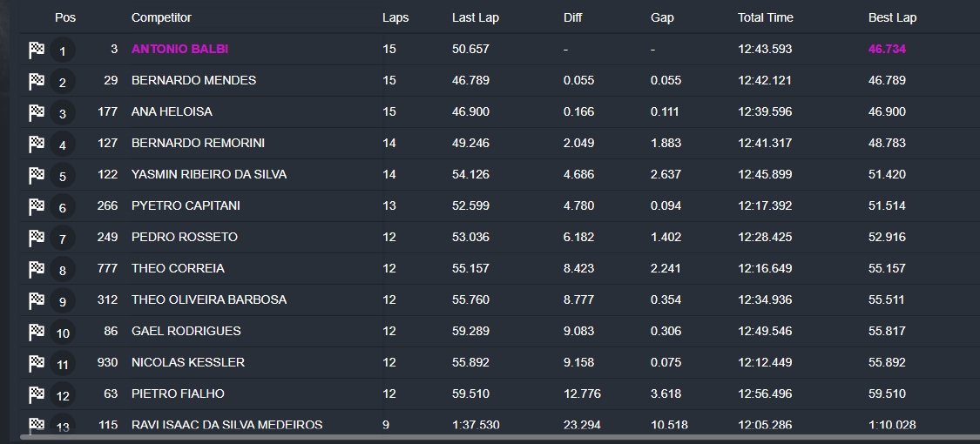Click the horizontal scrollbar under the table
This screenshot has width=980, height=444.
tap(500, 438)
